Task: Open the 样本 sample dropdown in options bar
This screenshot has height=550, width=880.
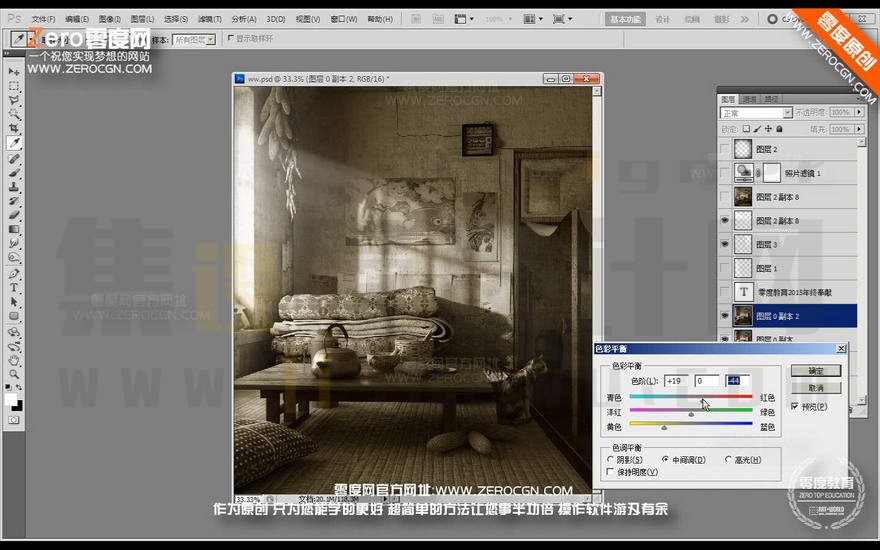Action: coord(194,40)
